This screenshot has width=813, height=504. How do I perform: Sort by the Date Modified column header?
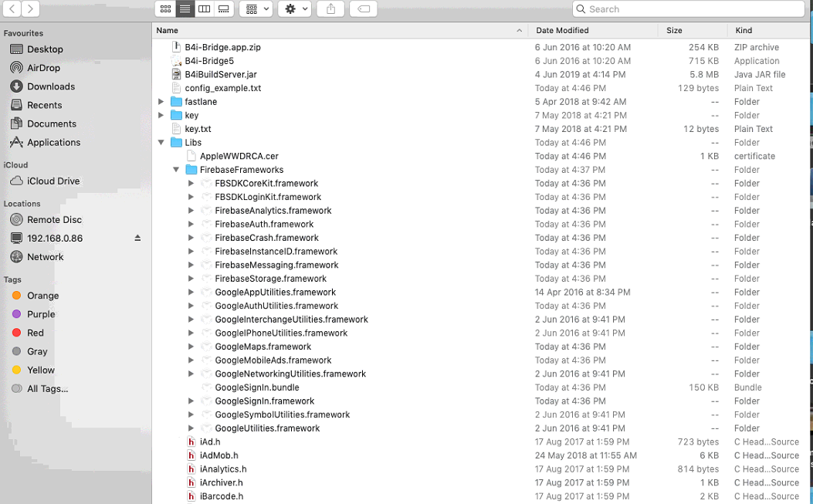(x=593, y=31)
